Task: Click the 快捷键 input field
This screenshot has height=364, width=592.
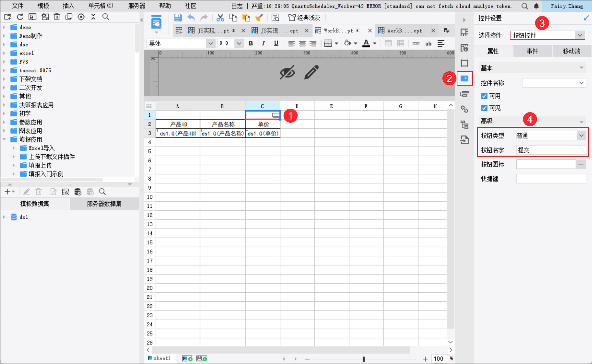Action: pos(551,179)
